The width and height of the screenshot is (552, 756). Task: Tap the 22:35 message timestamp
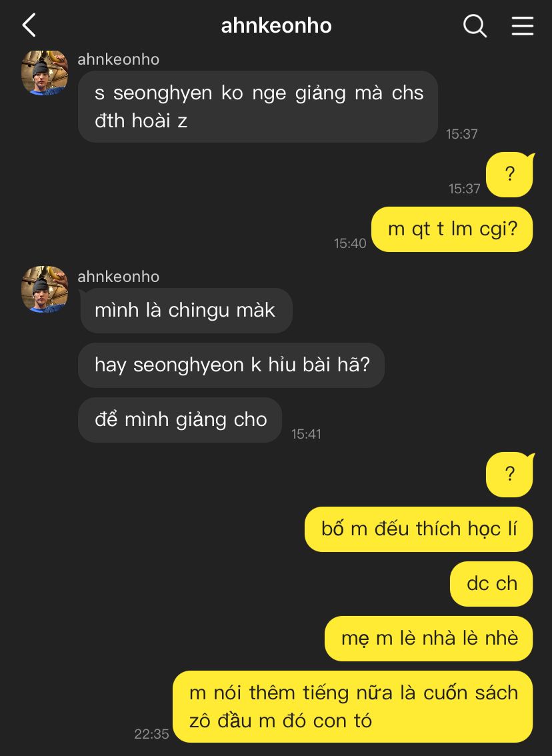pyautogui.click(x=151, y=734)
